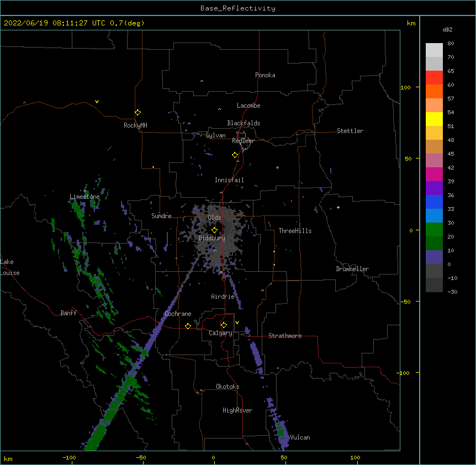Click the Lake Louise label

click(x=10, y=267)
